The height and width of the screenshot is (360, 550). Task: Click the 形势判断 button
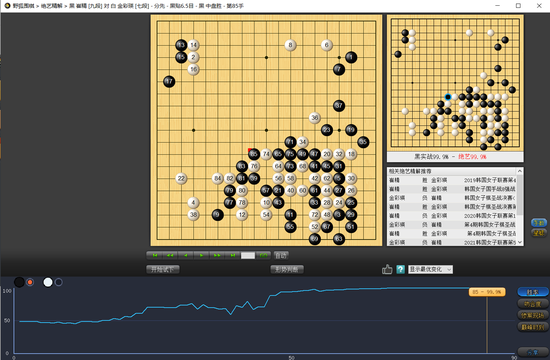click(x=287, y=269)
